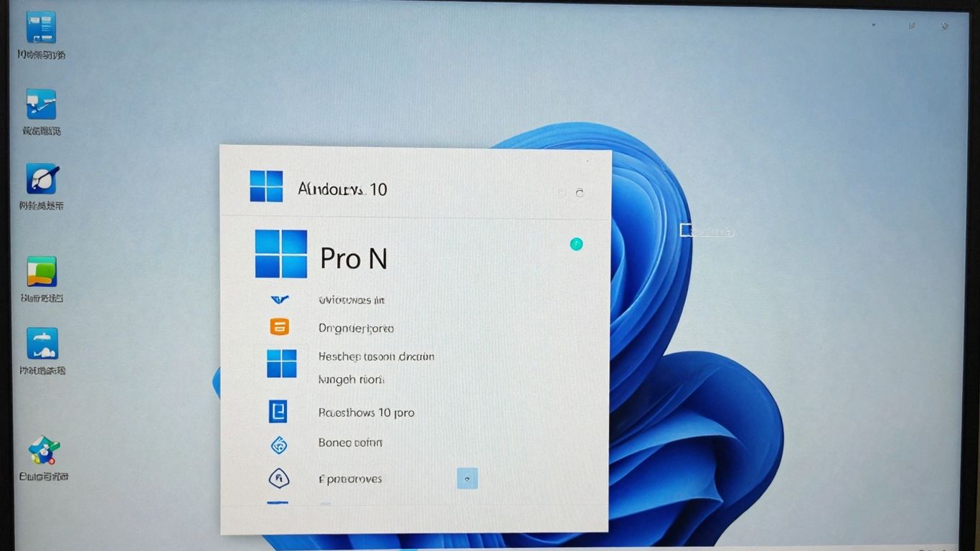This screenshot has height=551, width=980.
Task: Click the Pro N edition label
Action: pyautogui.click(x=354, y=258)
